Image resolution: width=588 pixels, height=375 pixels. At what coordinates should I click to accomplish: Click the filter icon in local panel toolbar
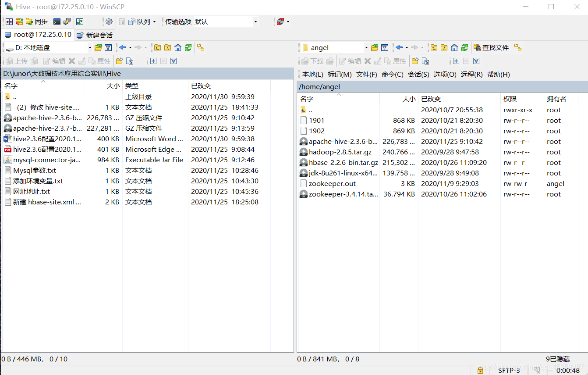click(x=108, y=47)
